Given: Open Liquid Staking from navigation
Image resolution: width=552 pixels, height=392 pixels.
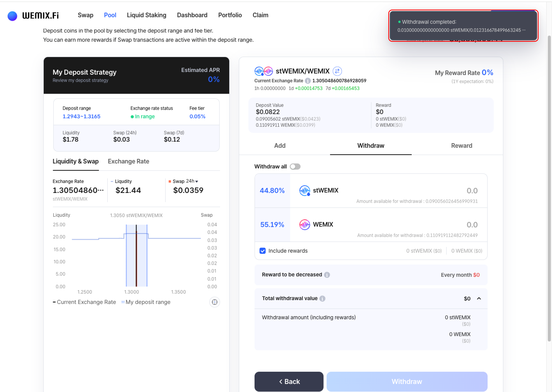Looking at the screenshot, I should tap(146, 15).
